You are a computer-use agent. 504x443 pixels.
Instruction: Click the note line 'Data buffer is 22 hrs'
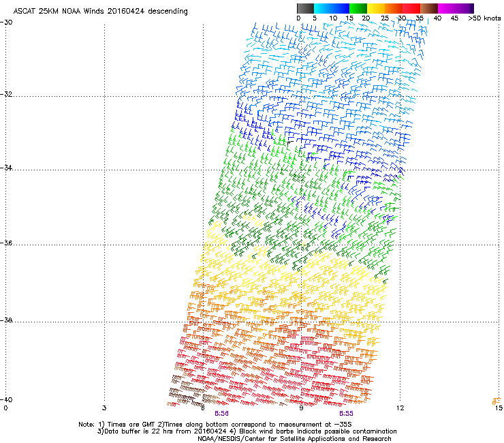click(x=247, y=431)
